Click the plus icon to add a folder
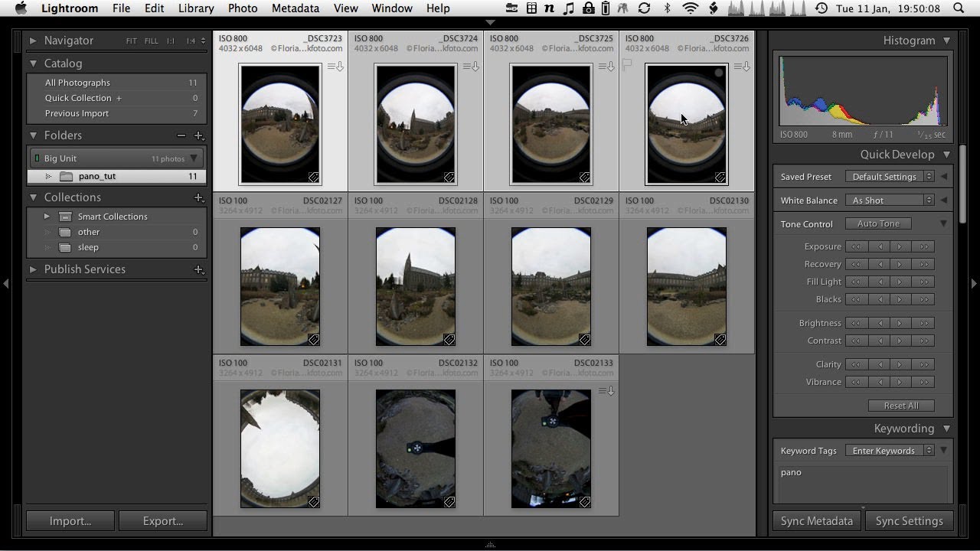 (199, 135)
